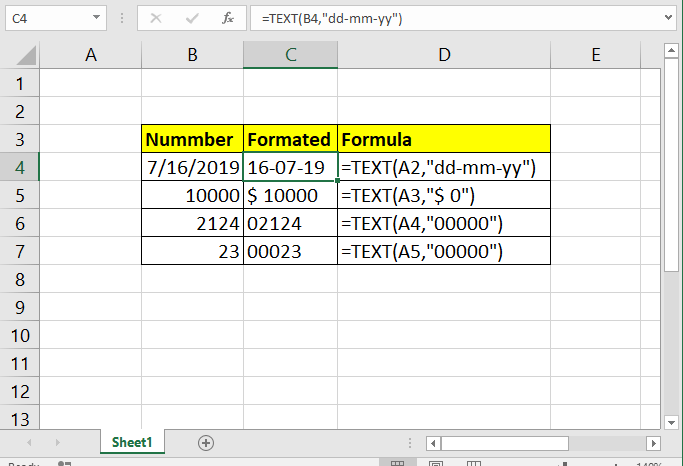Screen dimensions: 683x466
Task: Click the vertical scrollbar down arrow
Action: pos(671,422)
